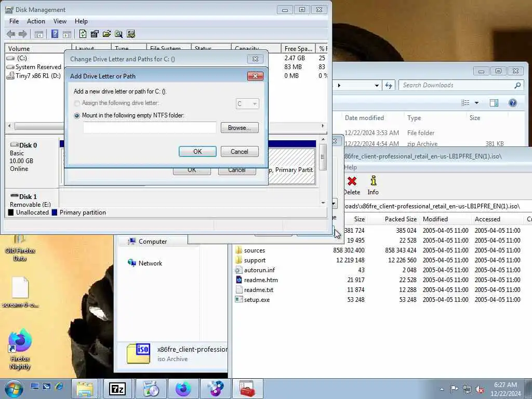This screenshot has height=399, width=532.
Task: Select the Tiny7 x86 R1 (D:) volume
Action: [34, 76]
